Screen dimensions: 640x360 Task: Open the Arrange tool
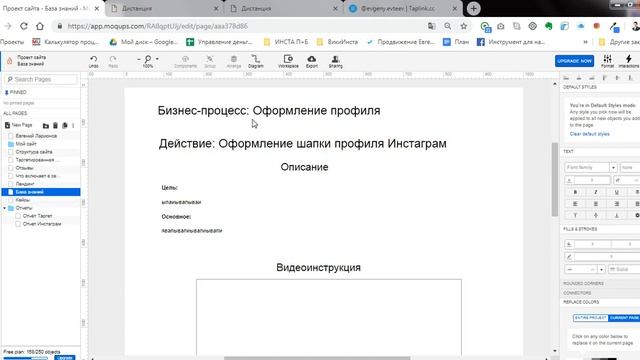233,61
